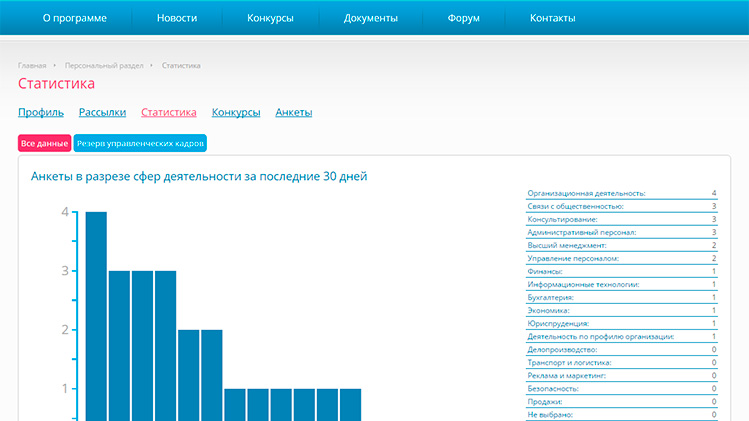
Task: Select the Все данные filter button
Action: click(44, 143)
